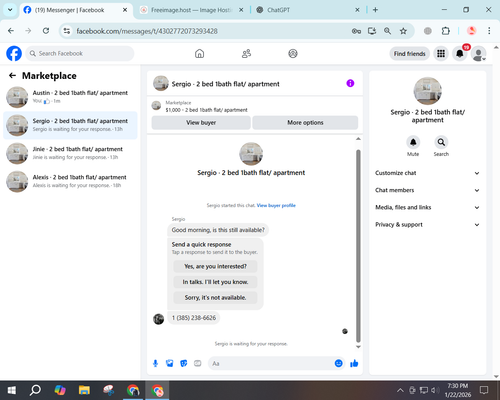Show hidden system tray icons
Image resolution: width=500 pixels, height=400 pixels.
click(x=400, y=390)
